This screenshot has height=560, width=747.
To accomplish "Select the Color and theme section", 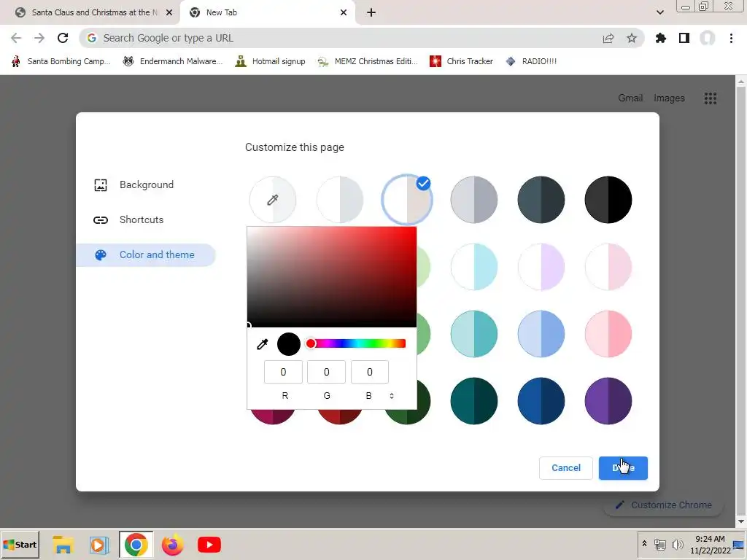I will (146, 254).
